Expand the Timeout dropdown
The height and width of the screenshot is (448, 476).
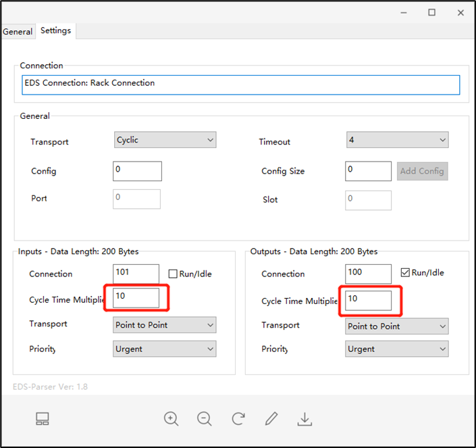(x=397, y=140)
